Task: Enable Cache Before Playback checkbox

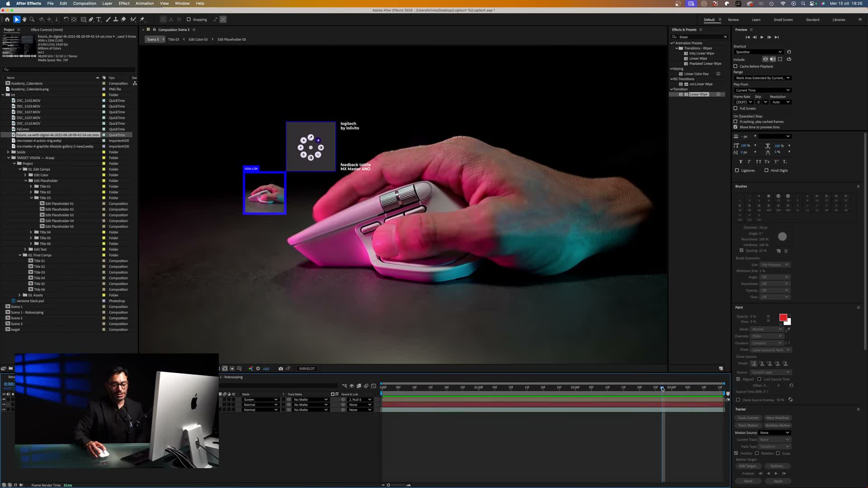Action: (x=736, y=66)
